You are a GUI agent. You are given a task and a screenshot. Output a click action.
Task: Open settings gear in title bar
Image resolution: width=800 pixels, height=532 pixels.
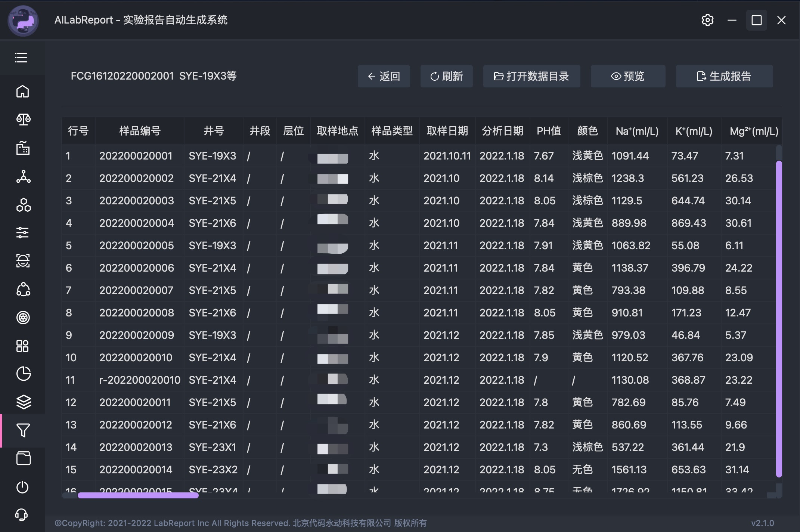(x=707, y=20)
